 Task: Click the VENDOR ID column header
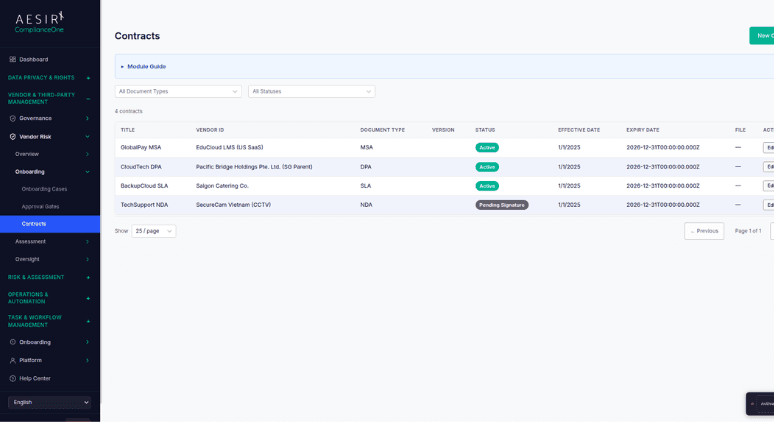[x=210, y=130]
